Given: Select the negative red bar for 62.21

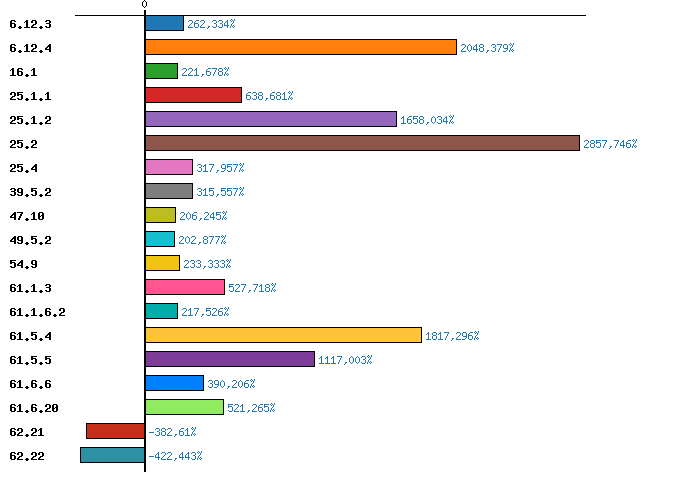Looking at the screenshot, I should (115, 431).
